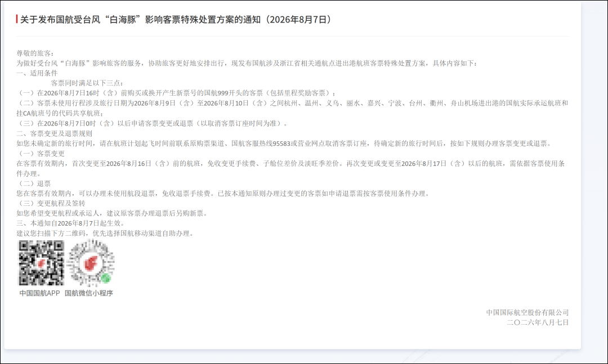The width and height of the screenshot is (608, 364).
Task: Click the subheading （二）退票
Action: (x=34, y=184)
